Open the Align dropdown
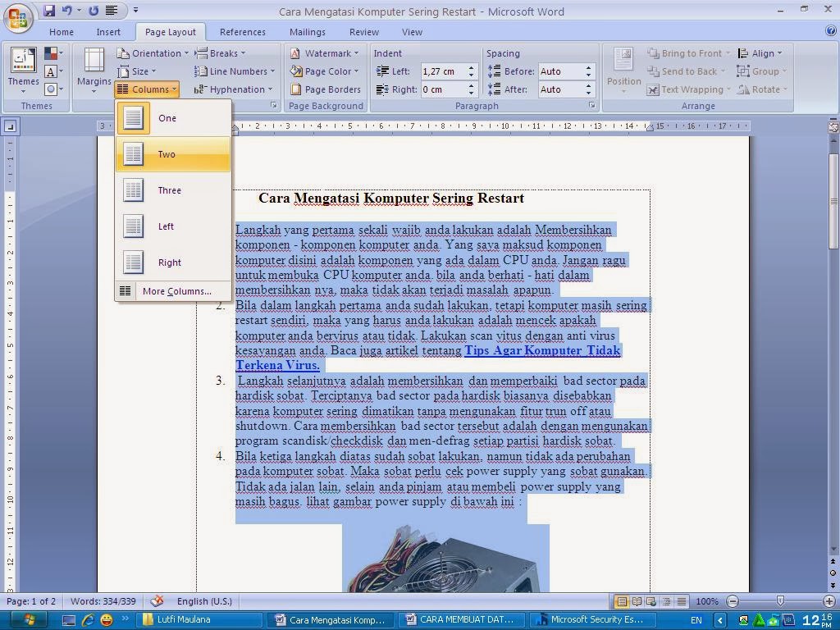The height and width of the screenshot is (630, 840). (760, 53)
